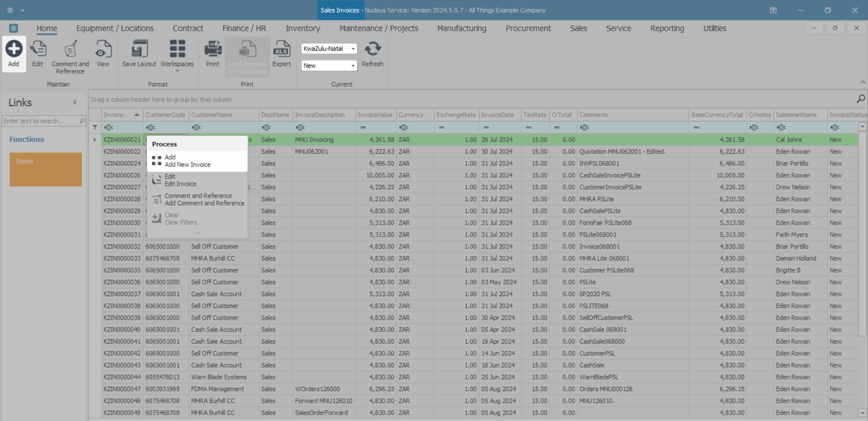Click the SalesOrderForward description cell

(x=324, y=412)
